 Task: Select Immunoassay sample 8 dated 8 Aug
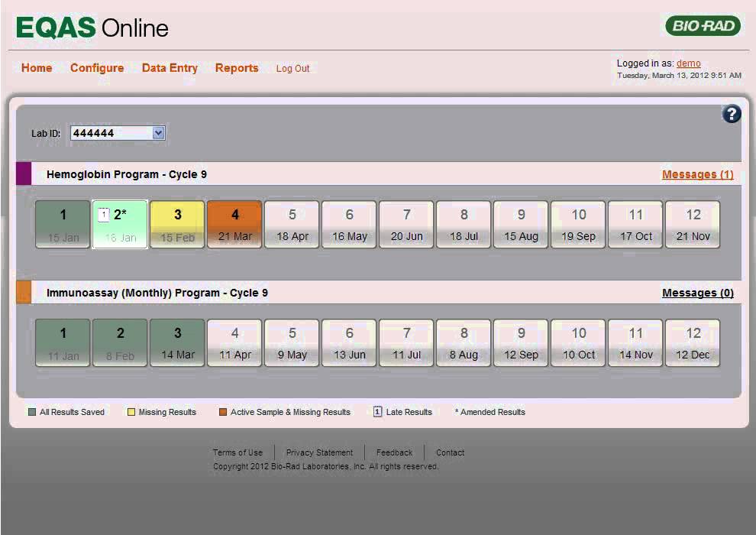pyautogui.click(x=464, y=343)
